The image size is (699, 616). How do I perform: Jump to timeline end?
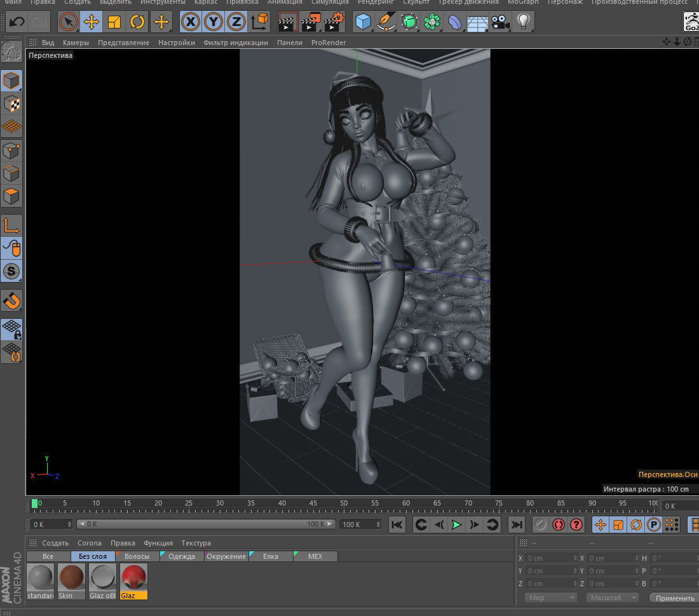point(516,525)
